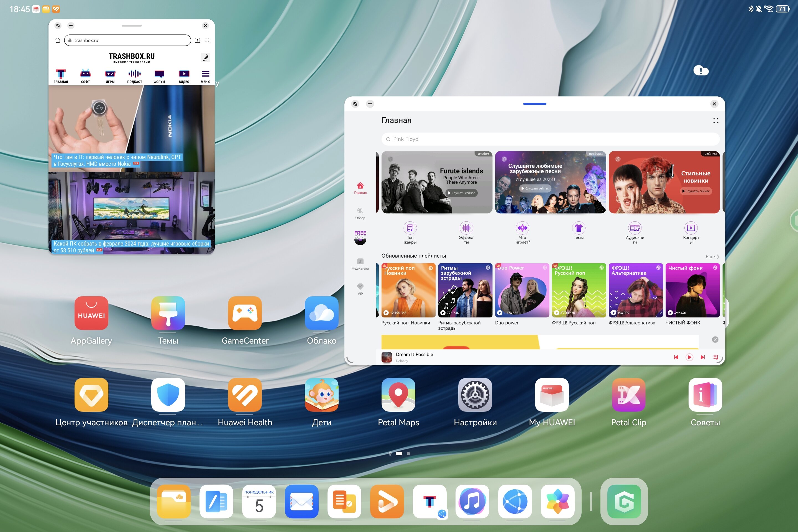Tap the browser home button

coord(58,40)
